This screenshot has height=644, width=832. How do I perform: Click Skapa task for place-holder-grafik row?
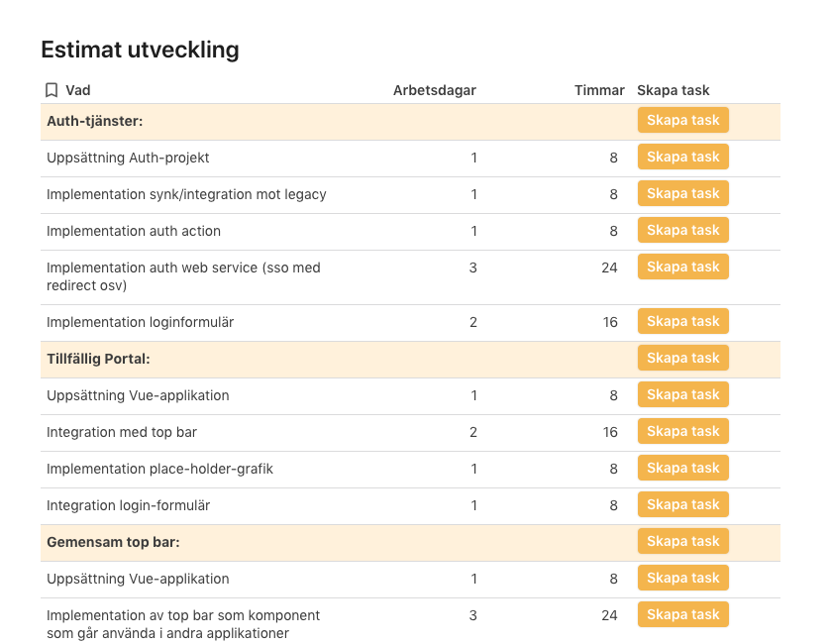click(x=682, y=468)
